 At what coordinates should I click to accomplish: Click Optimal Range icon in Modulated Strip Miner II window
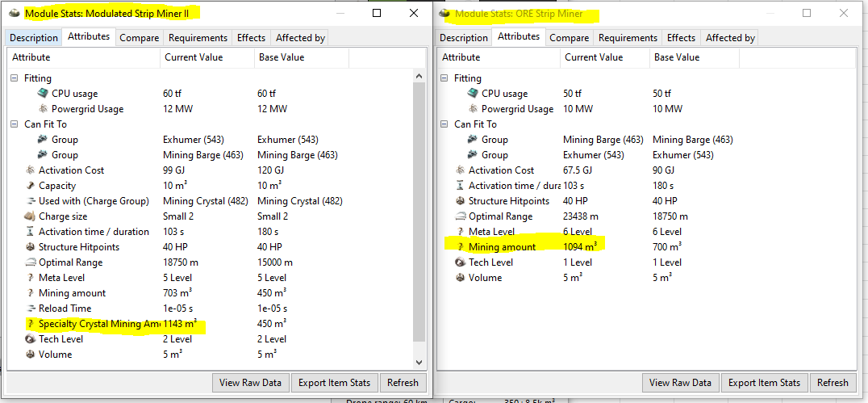(29, 262)
